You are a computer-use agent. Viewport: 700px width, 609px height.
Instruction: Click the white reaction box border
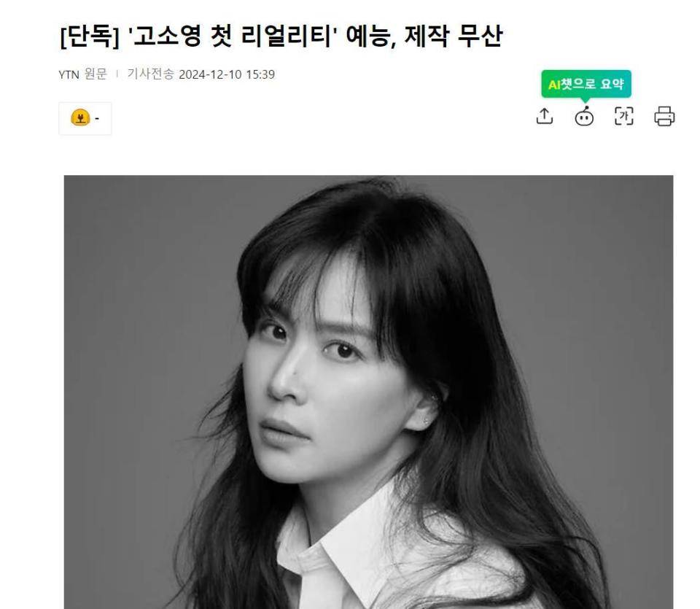coord(85,118)
